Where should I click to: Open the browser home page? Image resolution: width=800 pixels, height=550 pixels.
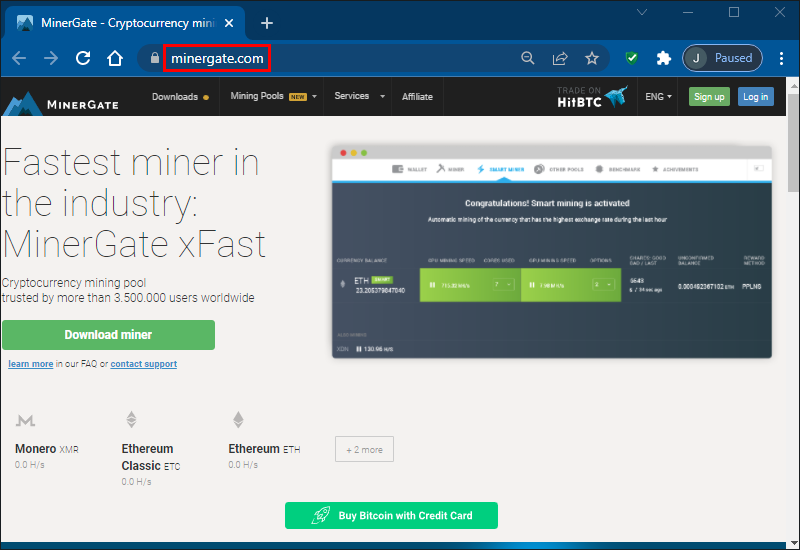point(115,58)
